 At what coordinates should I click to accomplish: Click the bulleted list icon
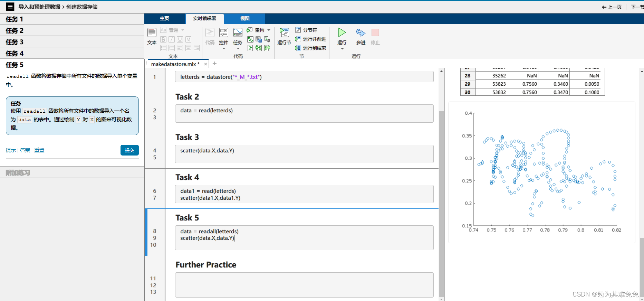coord(163,48)
